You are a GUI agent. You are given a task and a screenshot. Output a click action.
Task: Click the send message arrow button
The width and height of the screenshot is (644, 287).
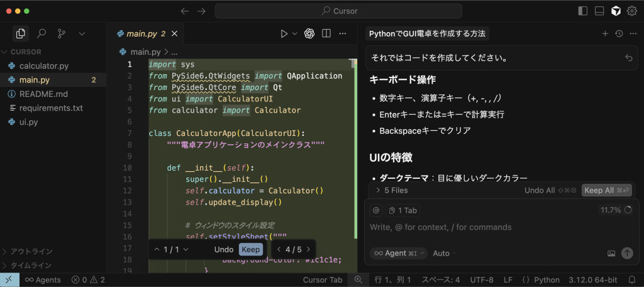(627, 253)
